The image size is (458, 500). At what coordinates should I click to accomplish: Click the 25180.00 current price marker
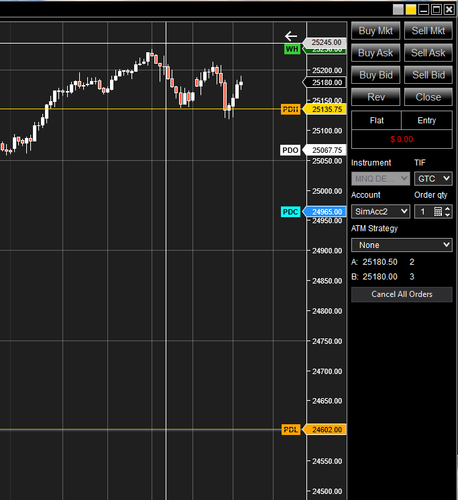325,82
